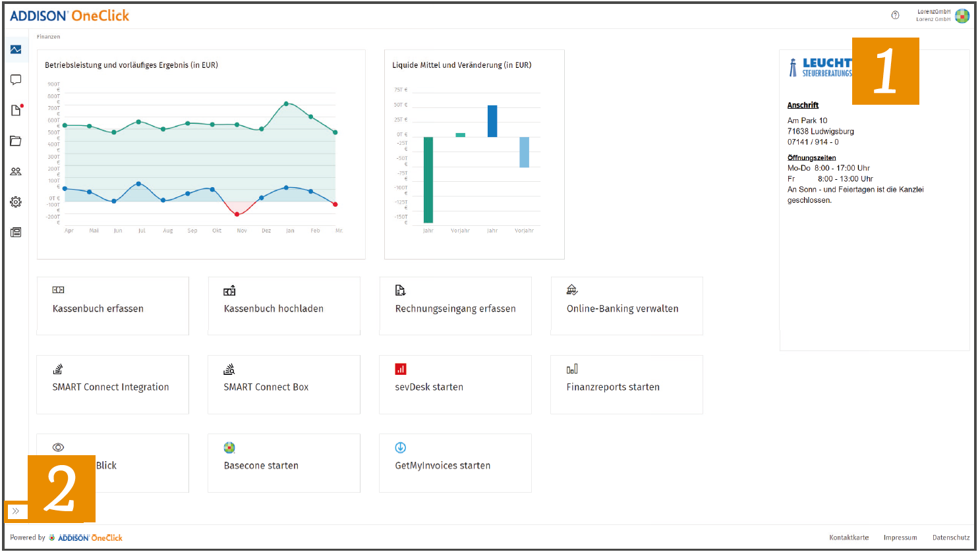Click the 'Liquide Mittel und Veränderung (in EUR)' title
This screenshot has width=980, height=554.
coord(462,65)
